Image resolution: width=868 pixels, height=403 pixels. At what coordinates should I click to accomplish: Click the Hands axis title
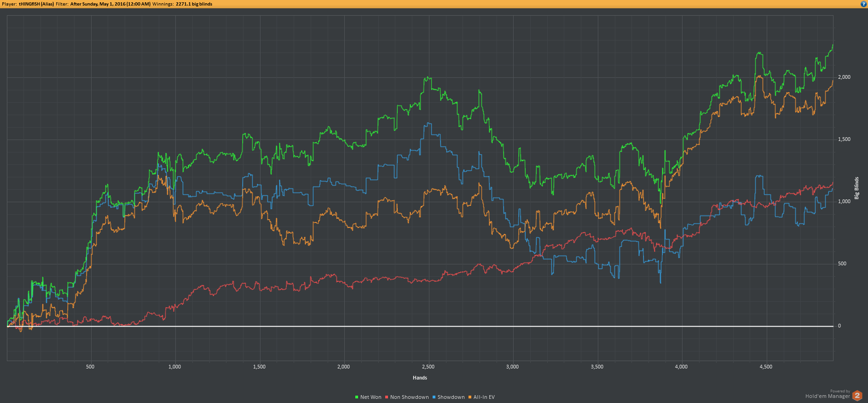click(420, 378)
